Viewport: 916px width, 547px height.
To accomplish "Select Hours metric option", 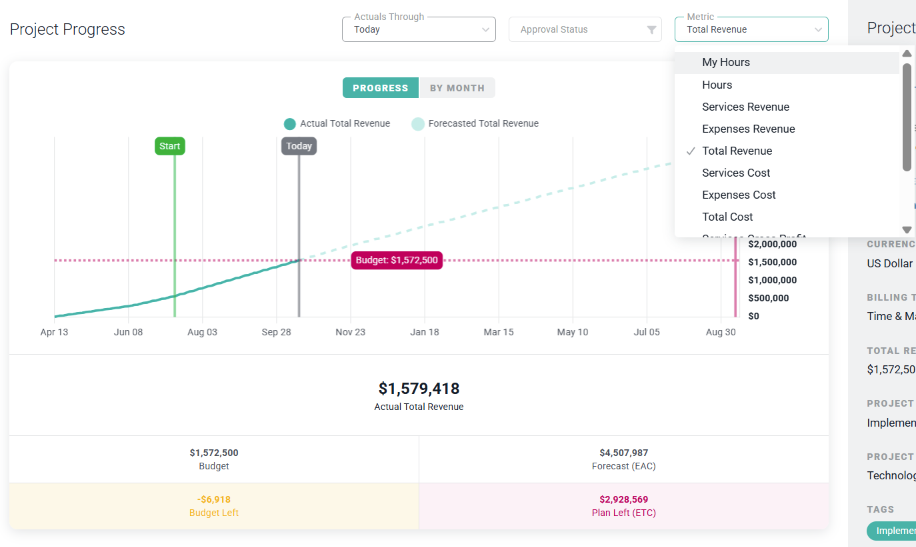I will (786, 85).
